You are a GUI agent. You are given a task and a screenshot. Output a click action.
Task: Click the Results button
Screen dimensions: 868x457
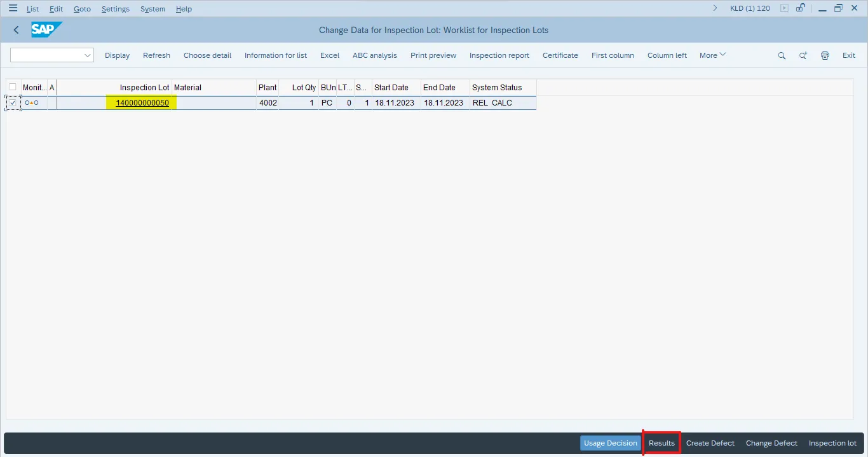click(x=661, y=443)
